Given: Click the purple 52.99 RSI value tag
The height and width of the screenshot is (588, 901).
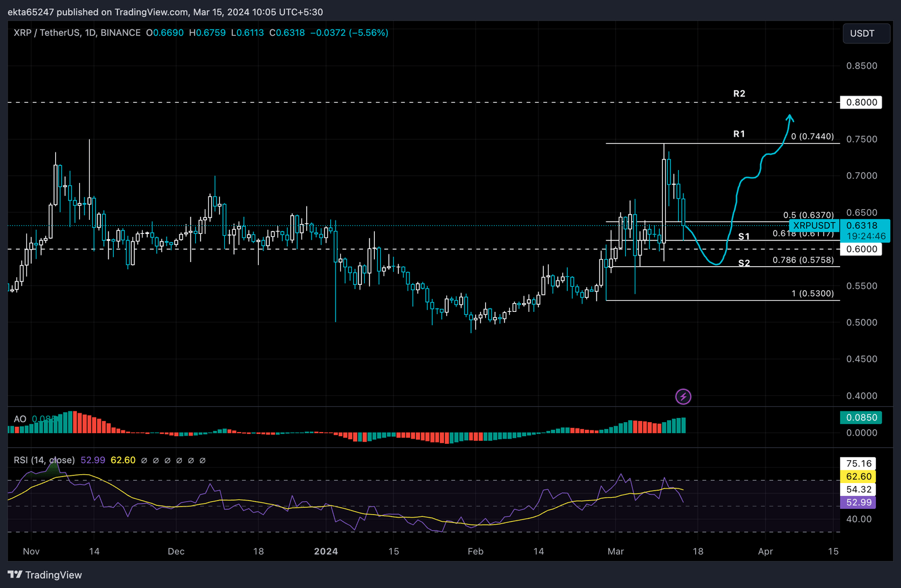Looking at the screenshot, I should (x=858, y=502).
